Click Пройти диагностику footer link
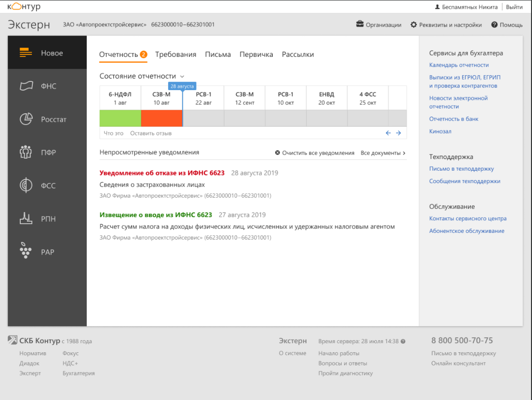 (x=346, y=373)
